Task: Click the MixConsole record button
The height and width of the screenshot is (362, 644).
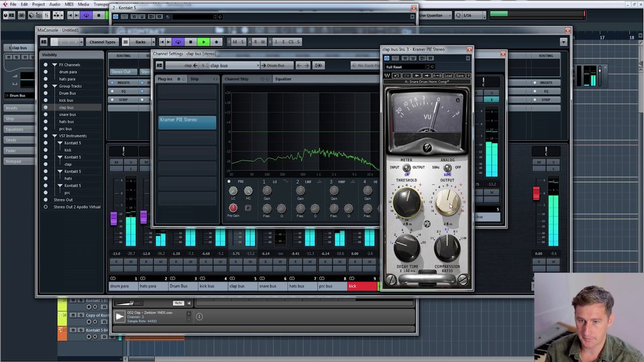Action: pyautogui.click(x=217, y=42)
